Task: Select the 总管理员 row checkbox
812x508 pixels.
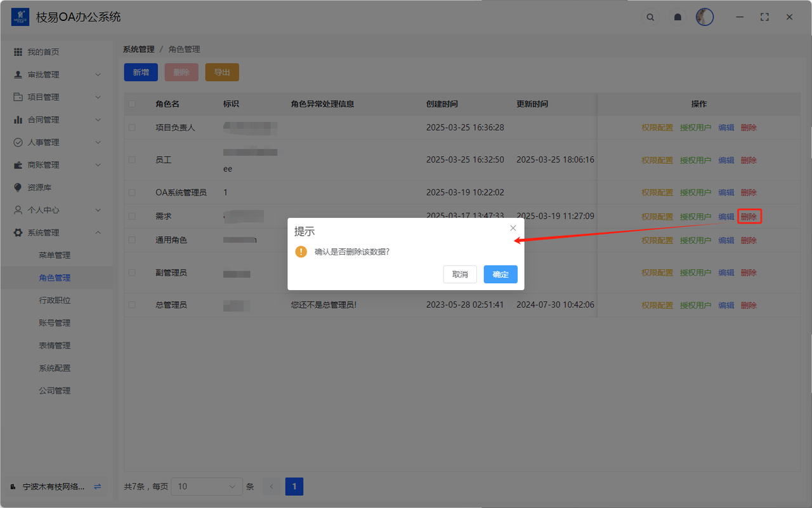Action: click(132, 305)
